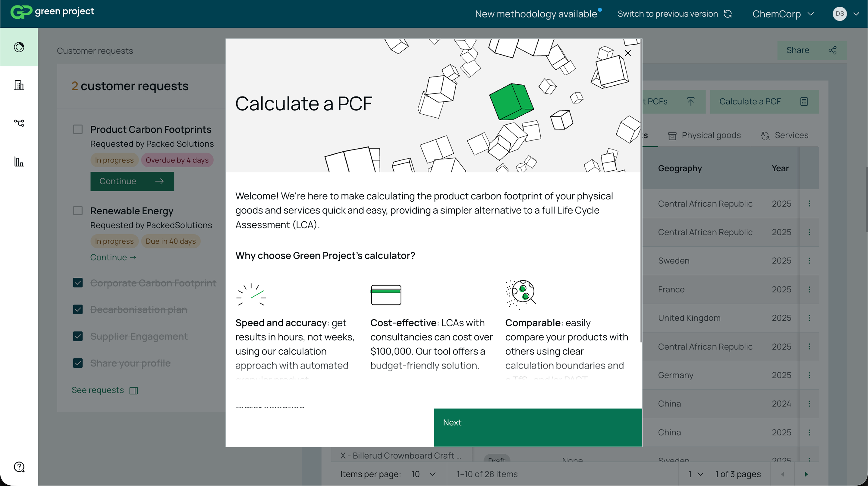Click the panel icon beside See requests
Image resolution: width=868 pixels, height=486 pixels.
[134, 391]
